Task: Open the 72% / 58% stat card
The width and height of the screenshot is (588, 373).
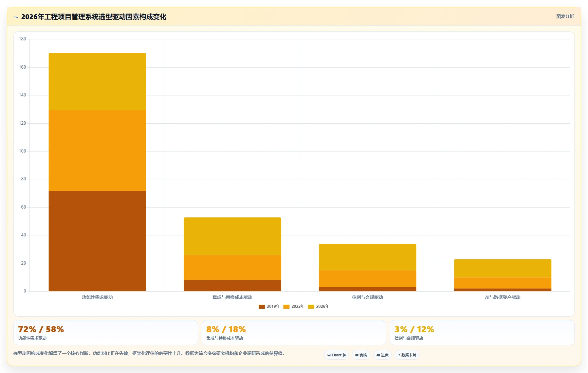Action: (x=106, y=333)
